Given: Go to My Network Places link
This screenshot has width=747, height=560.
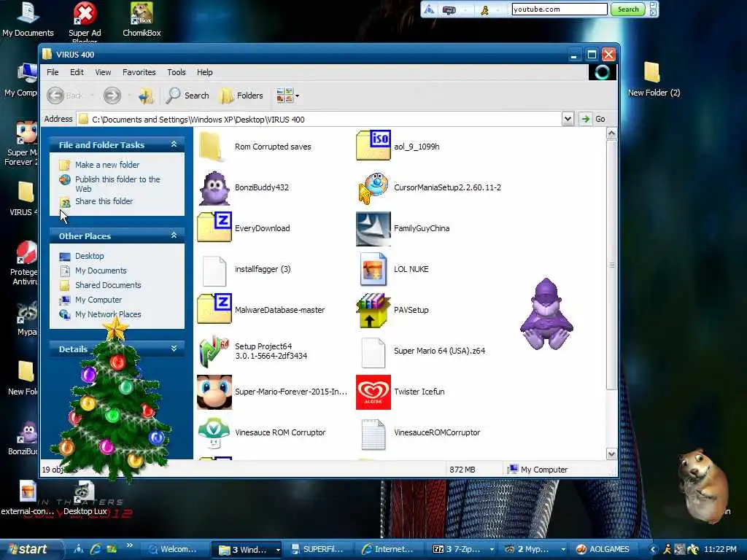Looking at the screenshot, I should click(x=108, y=314).
